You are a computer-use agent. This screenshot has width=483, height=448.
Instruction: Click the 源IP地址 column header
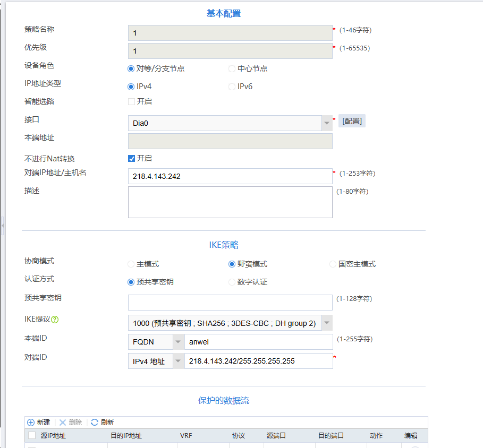click(x=53, y=435)
